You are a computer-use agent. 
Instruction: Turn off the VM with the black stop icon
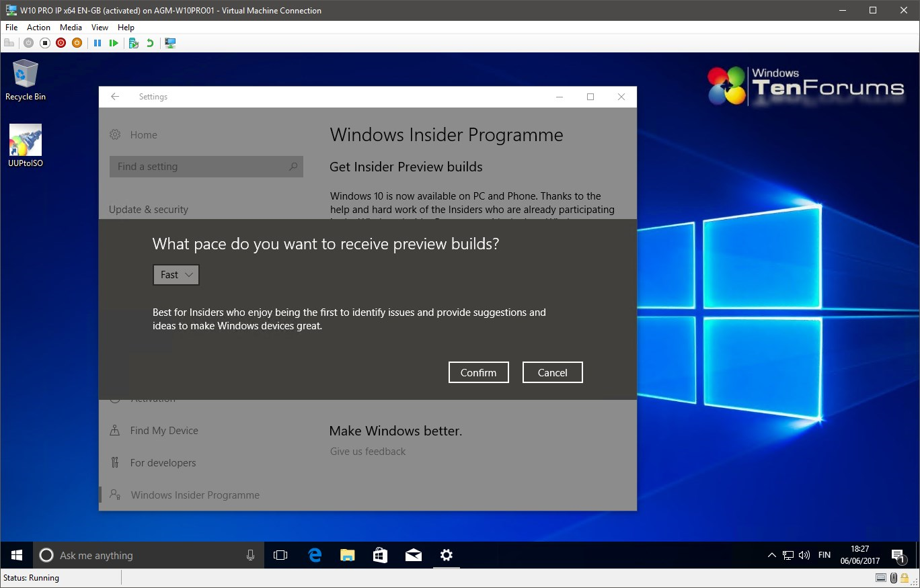[44, 43]
